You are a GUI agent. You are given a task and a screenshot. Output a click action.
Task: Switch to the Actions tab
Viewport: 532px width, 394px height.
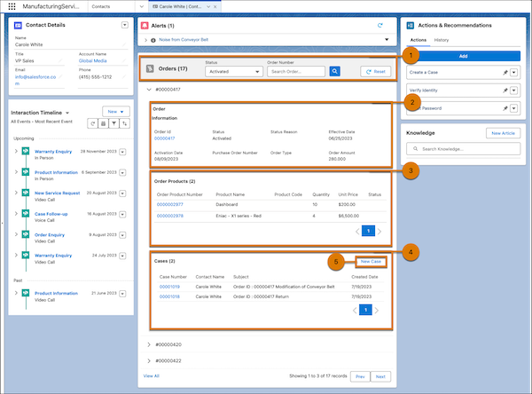419,40
